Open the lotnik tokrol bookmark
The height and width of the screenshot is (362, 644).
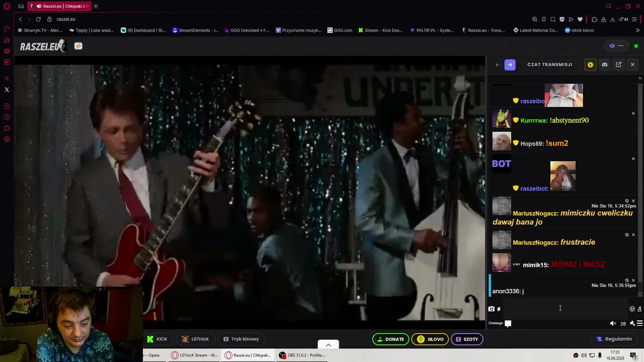pos(579,30)
